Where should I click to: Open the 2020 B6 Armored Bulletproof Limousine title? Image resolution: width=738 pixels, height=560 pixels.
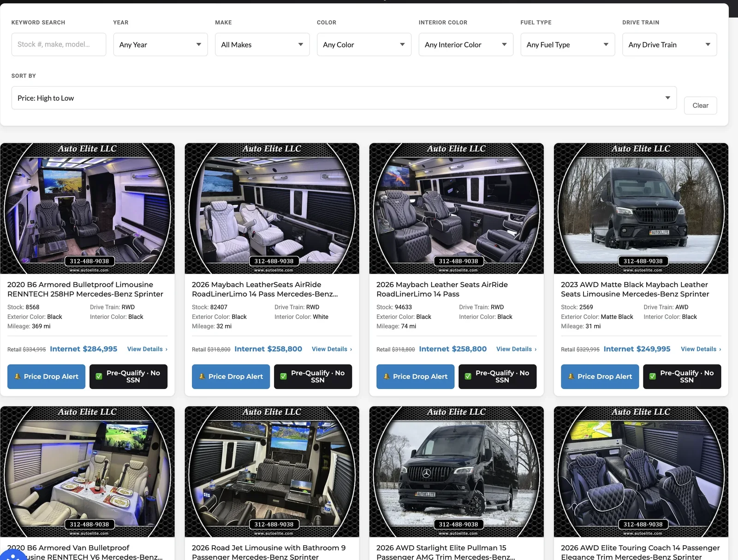click(85, 289)
